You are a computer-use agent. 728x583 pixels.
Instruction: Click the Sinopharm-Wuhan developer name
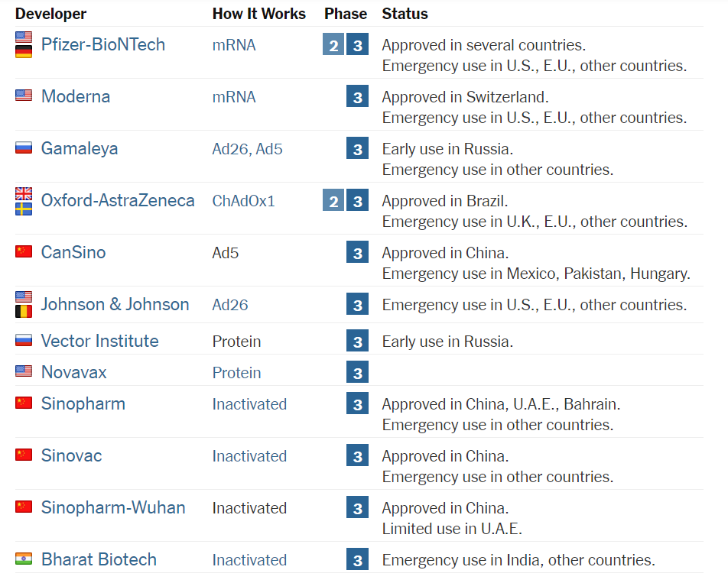click(x=113, y=507)
